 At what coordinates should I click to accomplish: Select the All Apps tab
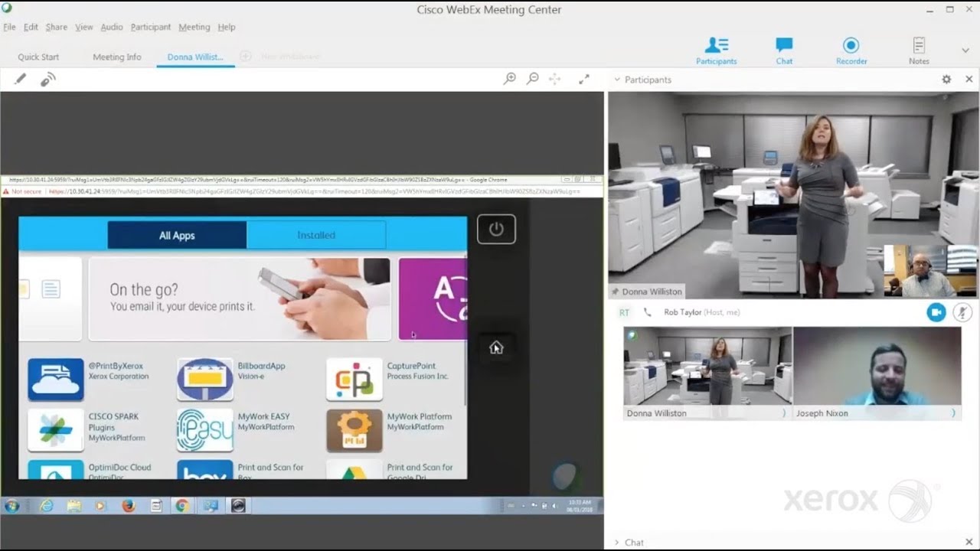click(177, 235)
